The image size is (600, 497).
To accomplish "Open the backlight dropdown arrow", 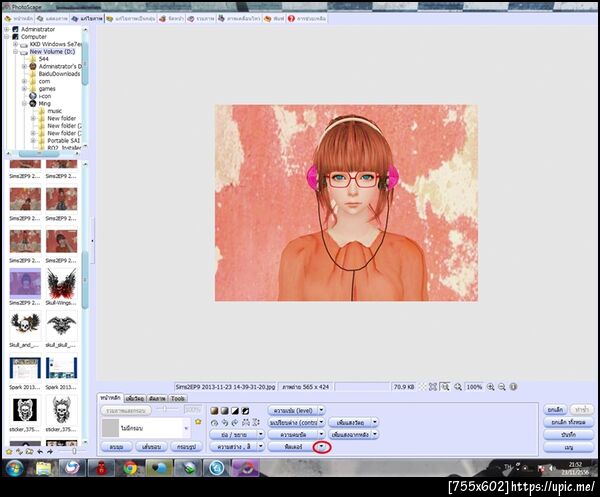I will [x=375, y=434].
